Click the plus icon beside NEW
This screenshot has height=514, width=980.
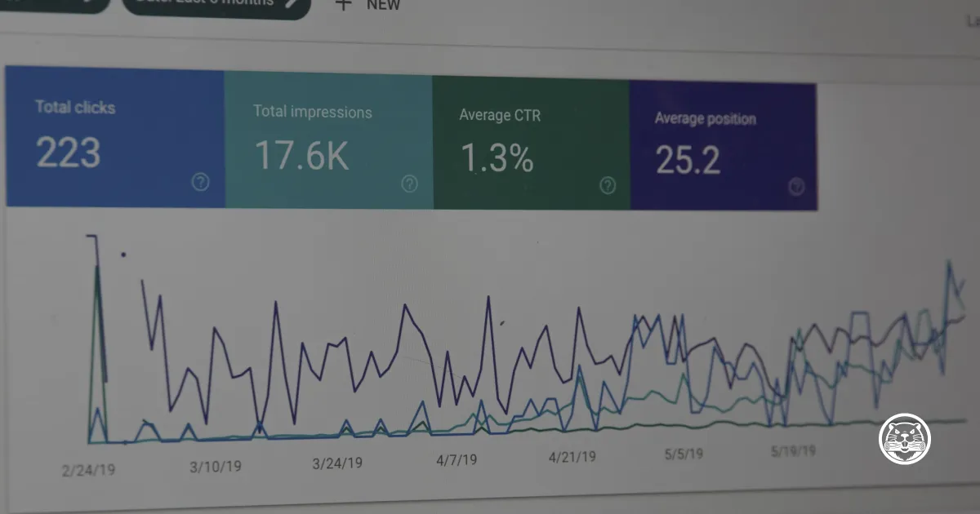tap(344, 4)
